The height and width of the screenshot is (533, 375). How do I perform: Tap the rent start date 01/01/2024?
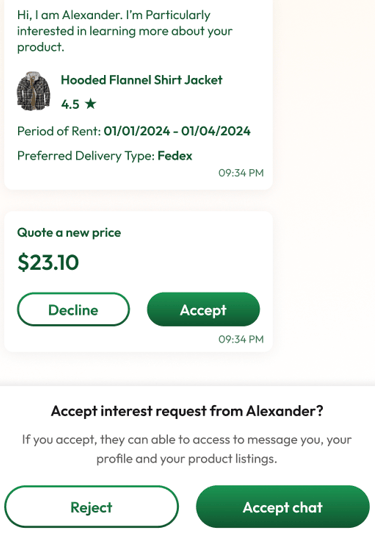(x=137, y=131)
